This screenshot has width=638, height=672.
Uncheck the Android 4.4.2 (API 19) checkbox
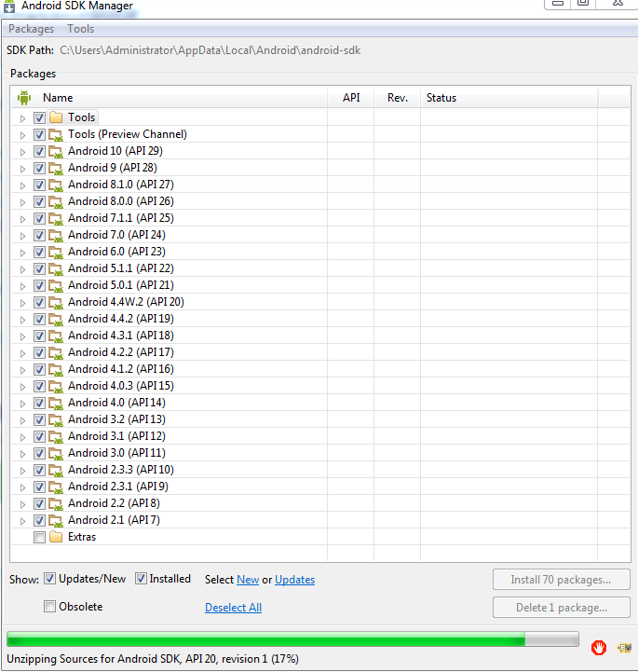[39, 319]
